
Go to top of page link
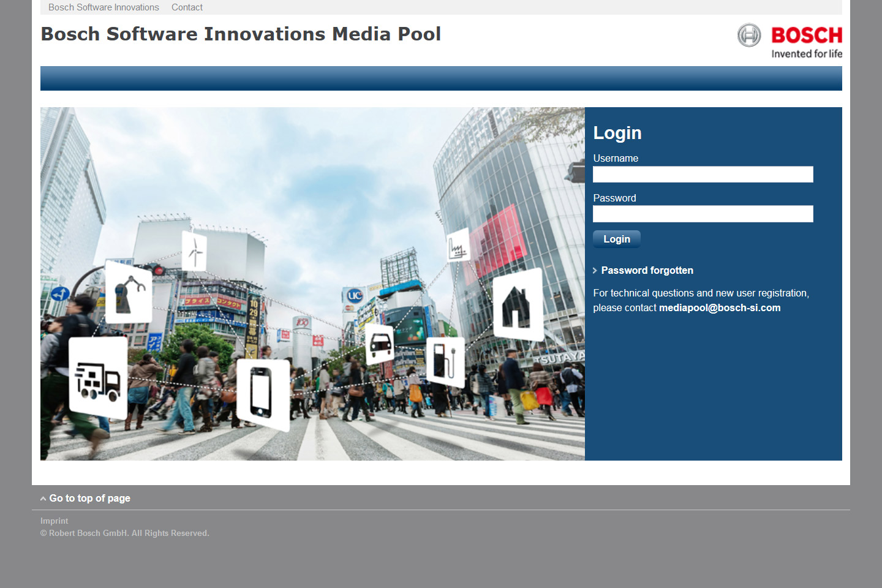click(x=89, y=498)
